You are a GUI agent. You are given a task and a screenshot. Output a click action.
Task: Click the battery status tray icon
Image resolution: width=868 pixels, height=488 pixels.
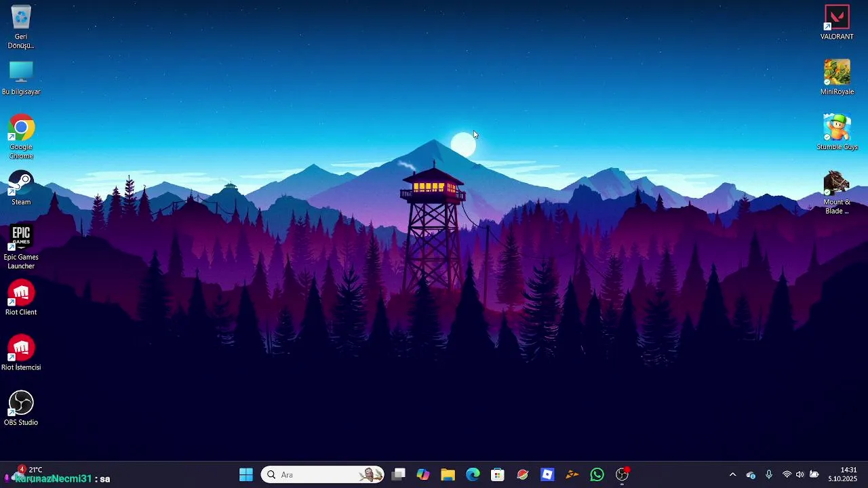click(814, 474)
